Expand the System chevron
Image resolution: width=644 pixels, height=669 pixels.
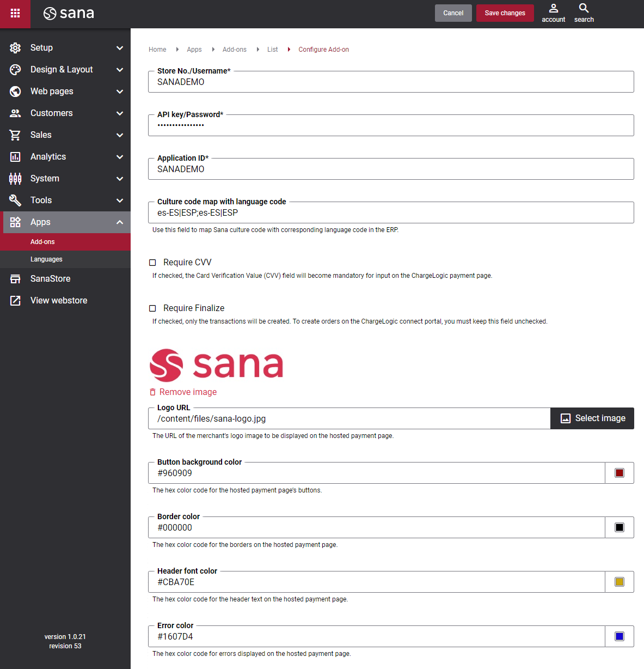pyautogui.click(x=120, y=179)
